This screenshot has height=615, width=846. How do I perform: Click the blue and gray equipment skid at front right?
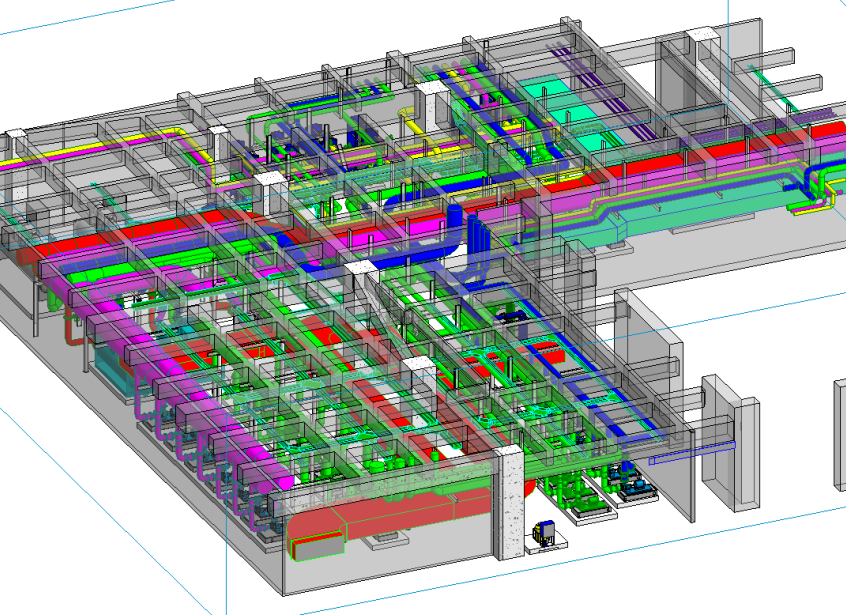pos(634,487)
